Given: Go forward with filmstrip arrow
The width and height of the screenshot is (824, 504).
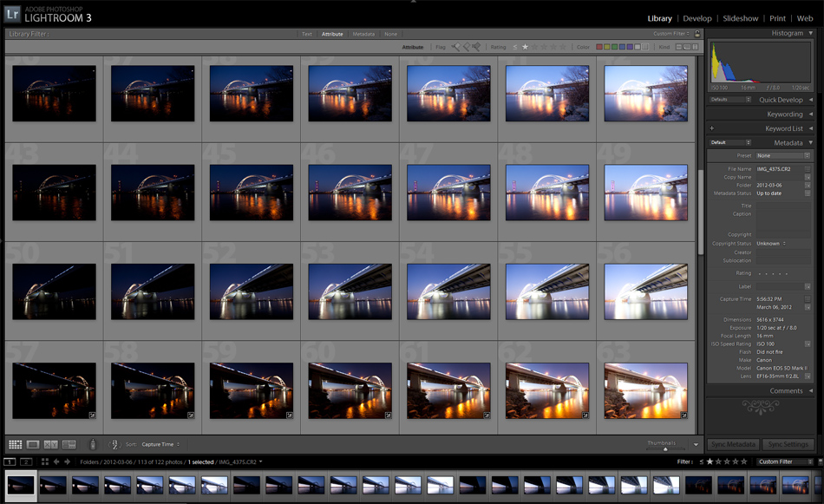Looking at the screenshot, I should (x=68, y=462).
